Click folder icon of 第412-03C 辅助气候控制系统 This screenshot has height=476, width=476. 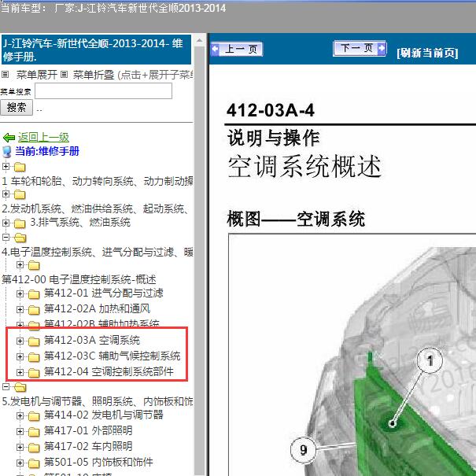pos(34,357)
